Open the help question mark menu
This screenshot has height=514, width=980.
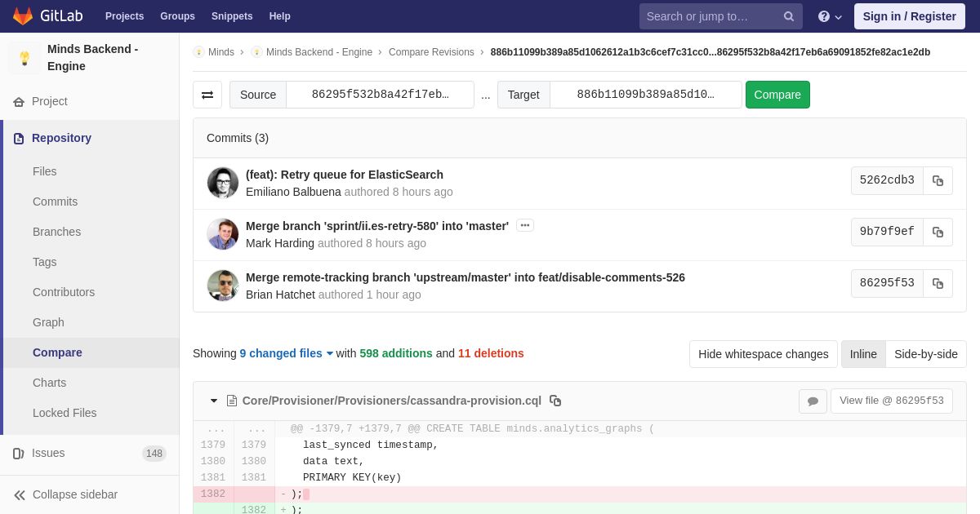pos(830,16)
